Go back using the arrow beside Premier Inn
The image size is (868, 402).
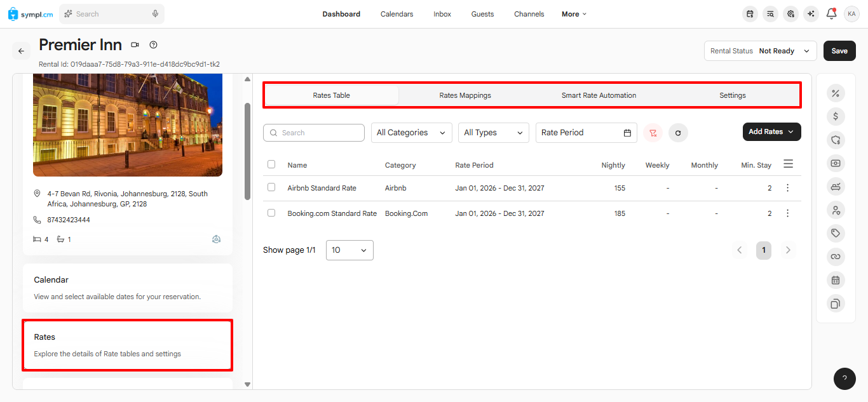click(21, 51)
